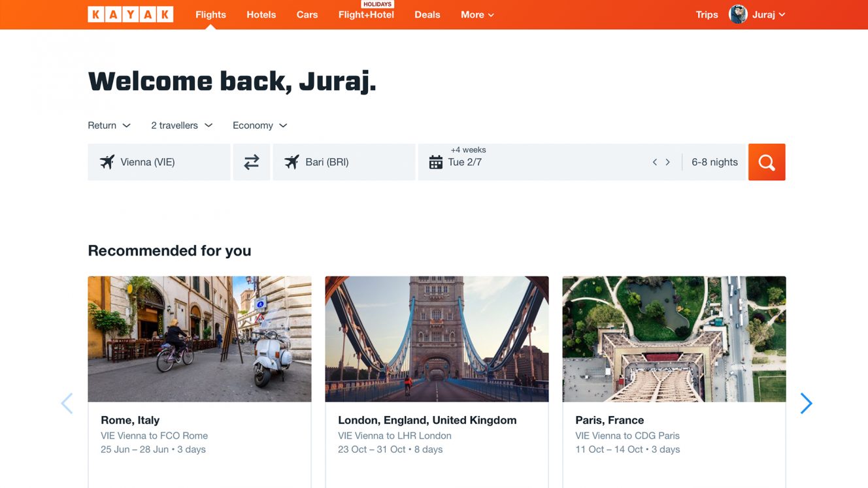Screen dimensions: 868x488
Task: Show previous recommendations with left arrow
Action: [x=67, y=404]
